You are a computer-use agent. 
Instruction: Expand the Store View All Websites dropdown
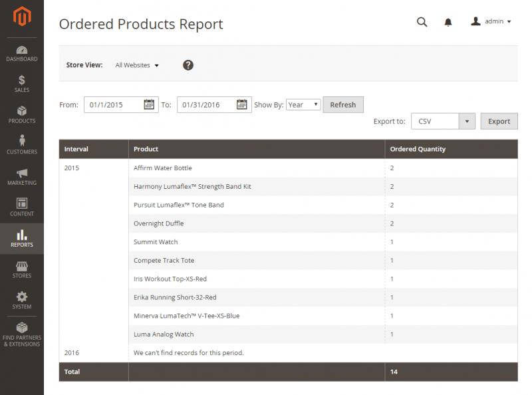pos(137,65)
